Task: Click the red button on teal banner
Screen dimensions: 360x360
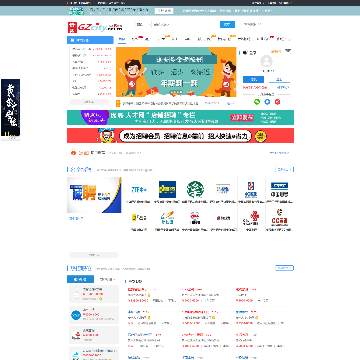Action: [x=242, y=118]
